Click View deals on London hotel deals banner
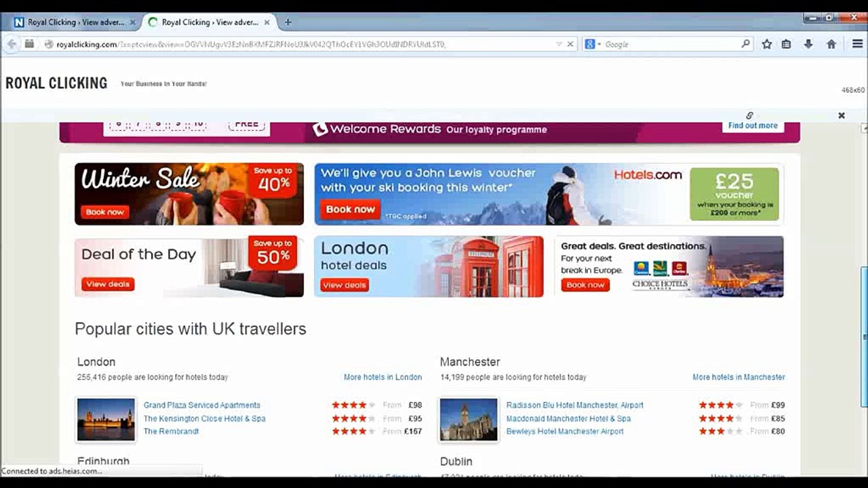 344,285
